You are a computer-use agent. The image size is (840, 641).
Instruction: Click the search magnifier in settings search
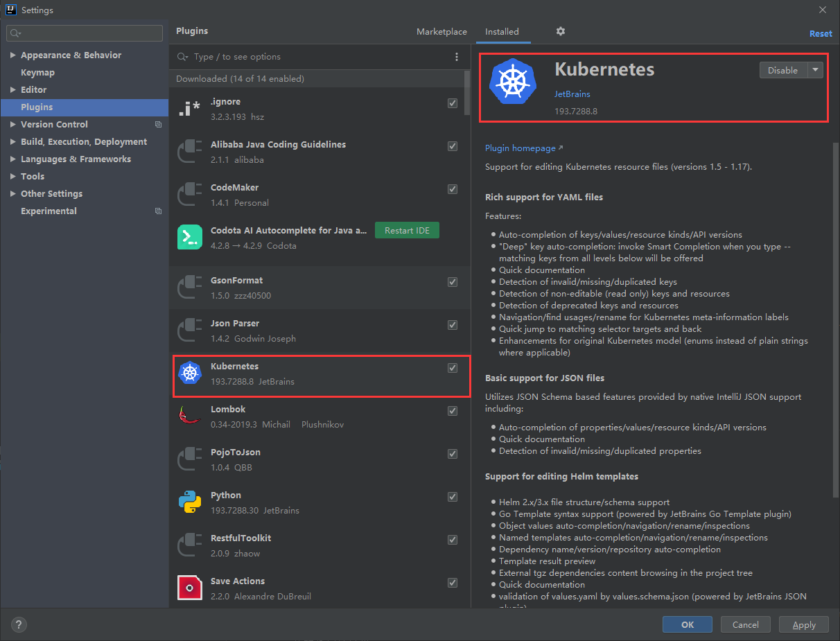[15, 33]
